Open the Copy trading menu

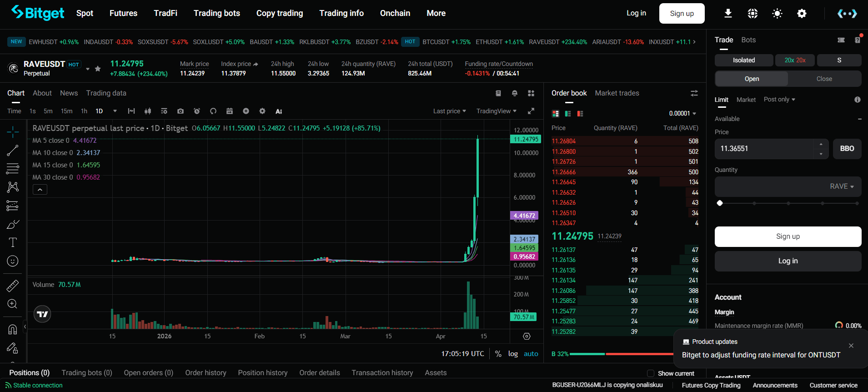[x=280, y=13]
